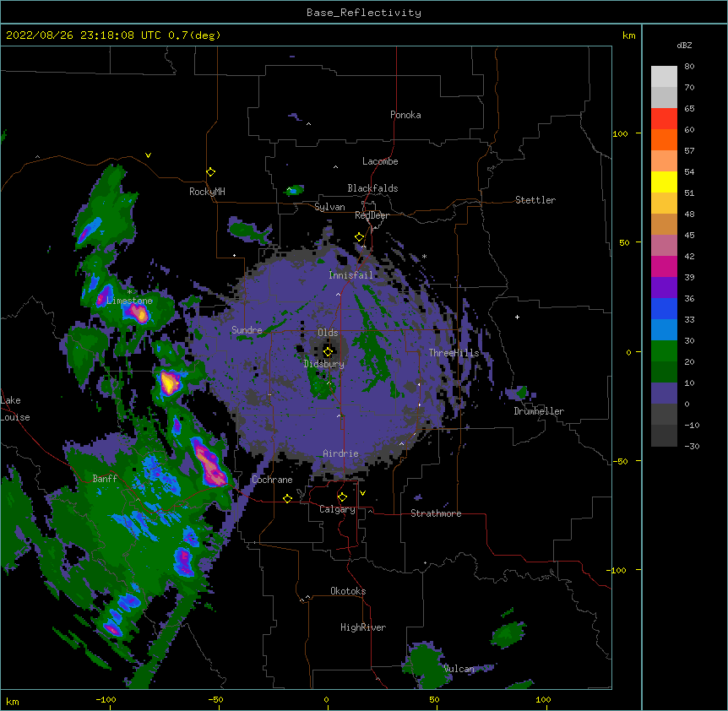Choose the blue swatch between 36 and 33
The image size is (728, 711).
(664, 308)
